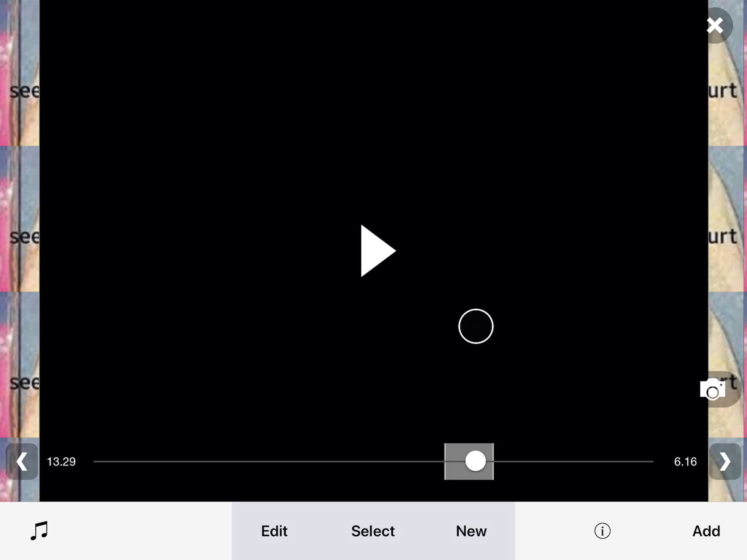Click the music note icon
This screenshot has height=560, width=747.
39,530
